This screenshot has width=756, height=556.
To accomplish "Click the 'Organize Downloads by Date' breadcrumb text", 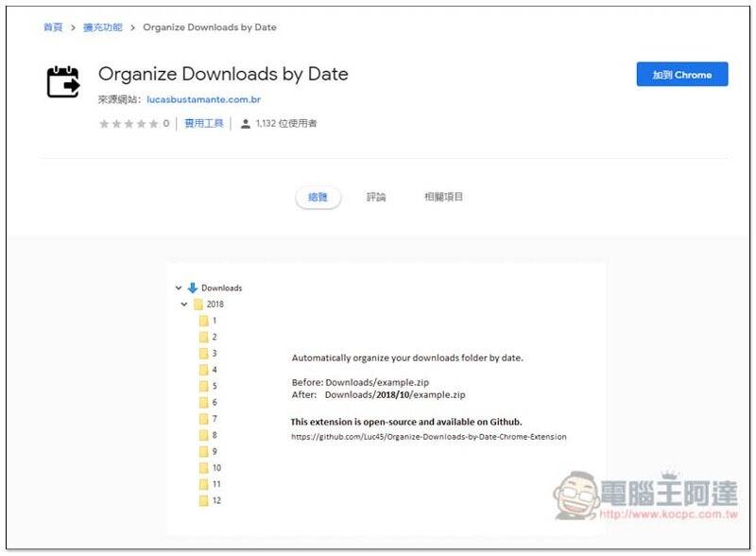I will point(210,27).
